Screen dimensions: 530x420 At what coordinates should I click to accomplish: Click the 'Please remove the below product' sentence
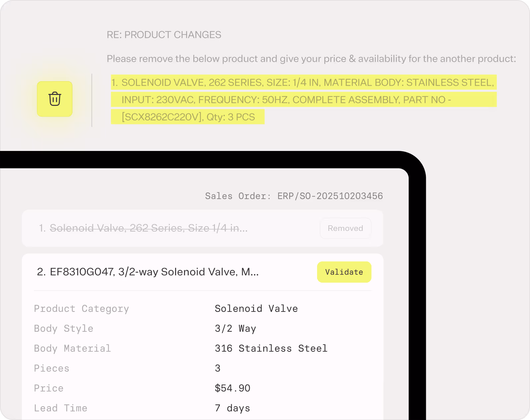[311, 59]
